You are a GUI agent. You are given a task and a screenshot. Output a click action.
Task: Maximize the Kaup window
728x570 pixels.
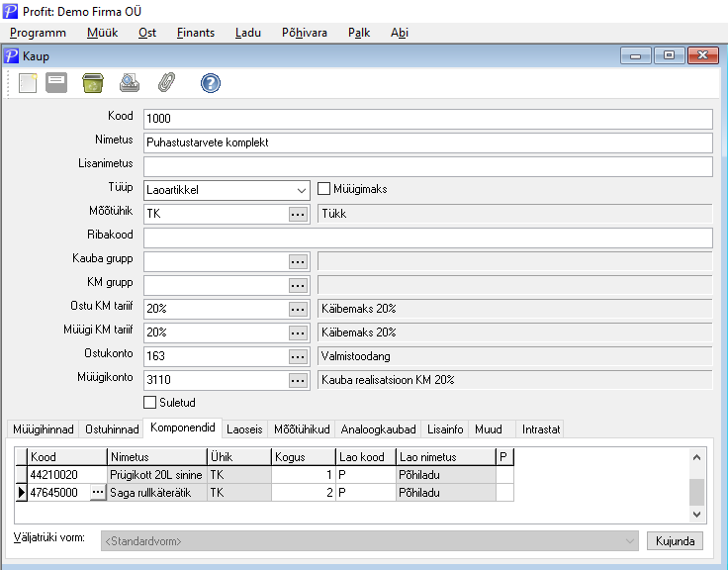point(669,55)
